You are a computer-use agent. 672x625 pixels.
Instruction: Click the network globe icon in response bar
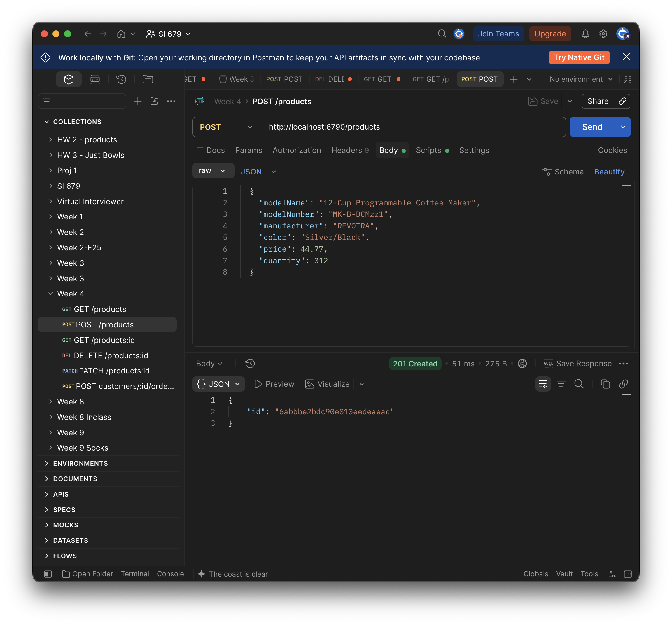(522, 364)
